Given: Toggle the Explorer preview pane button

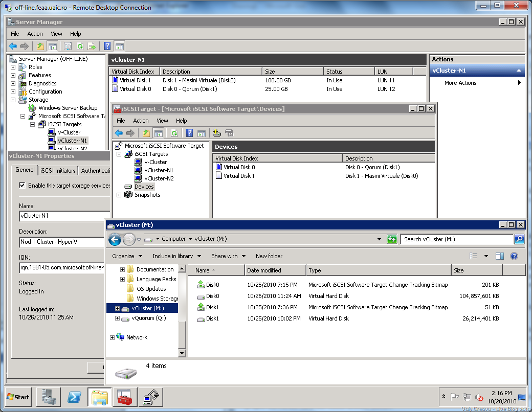Looking at the screenshot, I should 500,256.
